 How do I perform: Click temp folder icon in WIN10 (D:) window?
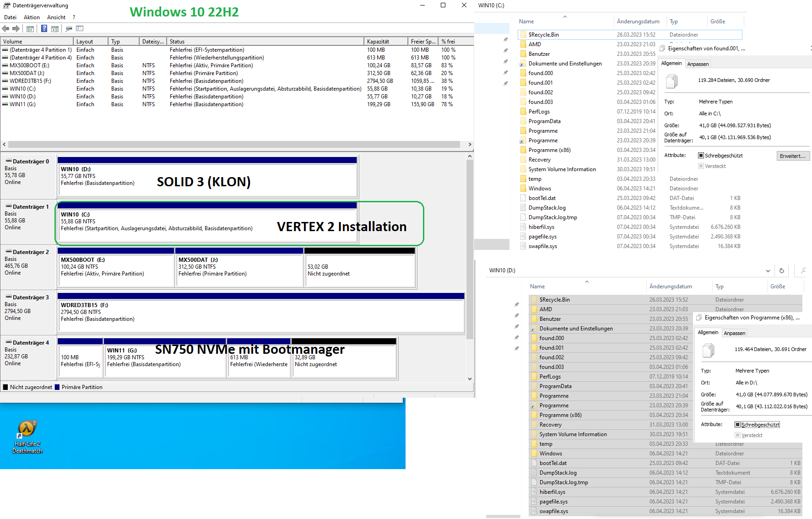[x=534, y=444]
